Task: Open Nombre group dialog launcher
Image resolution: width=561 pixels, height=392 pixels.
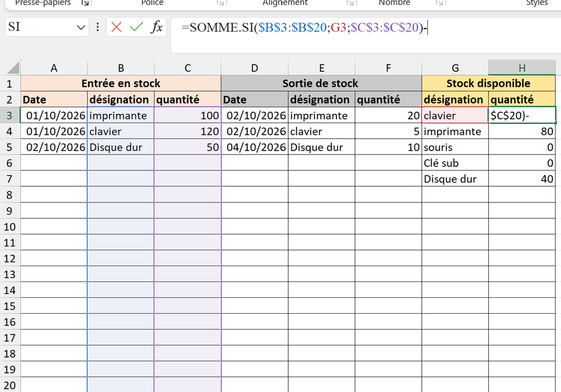Action: 440,3
